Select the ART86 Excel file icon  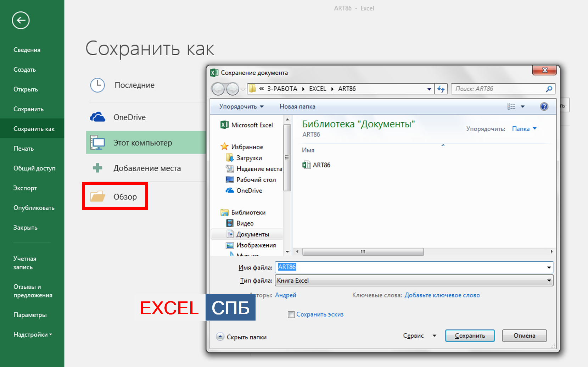point(306,165)
